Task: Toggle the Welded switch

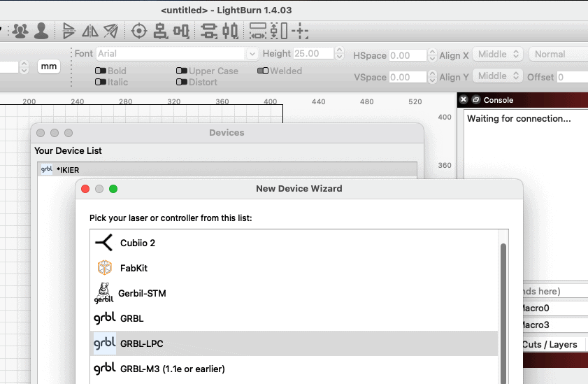Action: point(263,71)
